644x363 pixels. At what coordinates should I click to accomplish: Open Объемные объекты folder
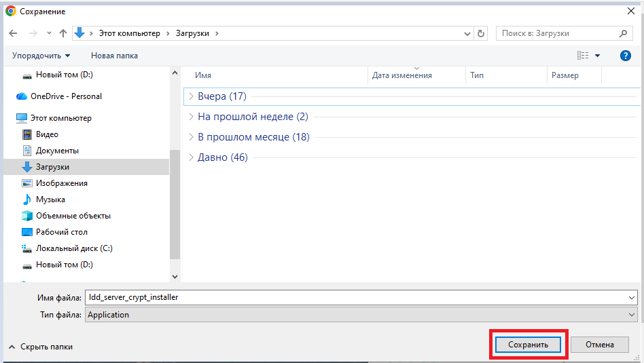pos(73,216)
